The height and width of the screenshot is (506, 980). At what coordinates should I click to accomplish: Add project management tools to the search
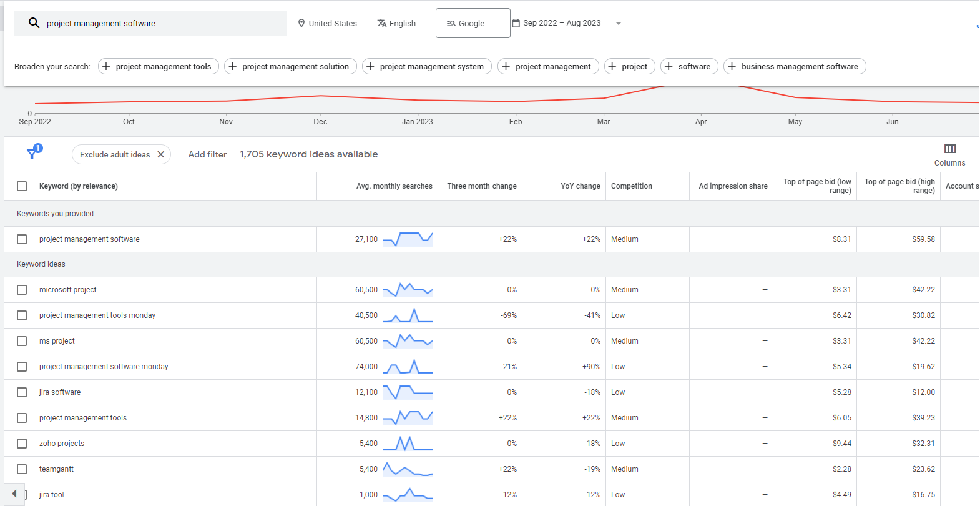pyautogui.click(x=159, y=66)
